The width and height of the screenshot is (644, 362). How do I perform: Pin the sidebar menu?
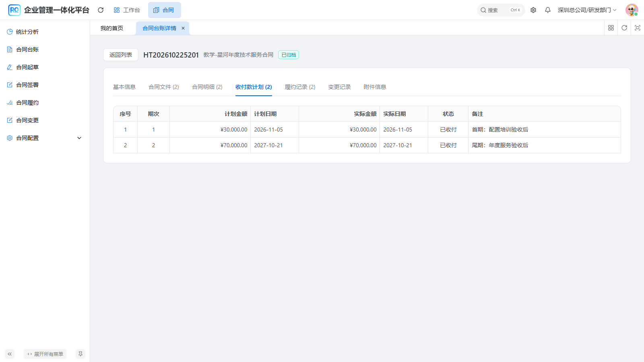pos(80,354)
